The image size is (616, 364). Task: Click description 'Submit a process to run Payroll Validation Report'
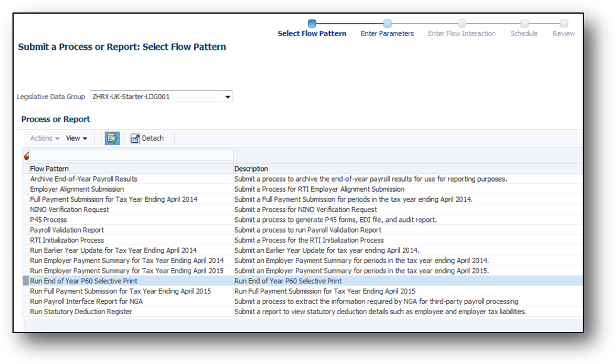point(308,230)
